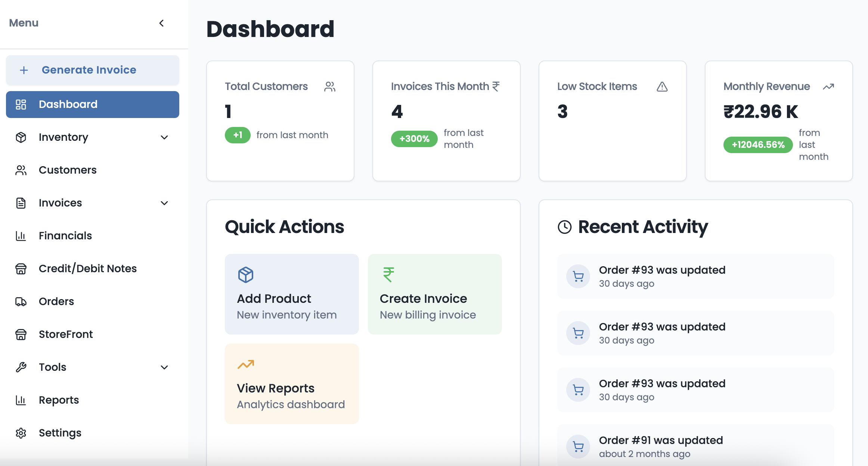Click the Orders truck icon

21,302
